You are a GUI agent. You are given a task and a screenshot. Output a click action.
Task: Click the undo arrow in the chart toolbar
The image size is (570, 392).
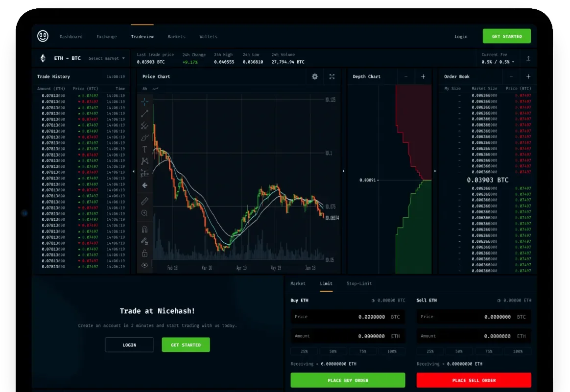(x=144, y=185)
